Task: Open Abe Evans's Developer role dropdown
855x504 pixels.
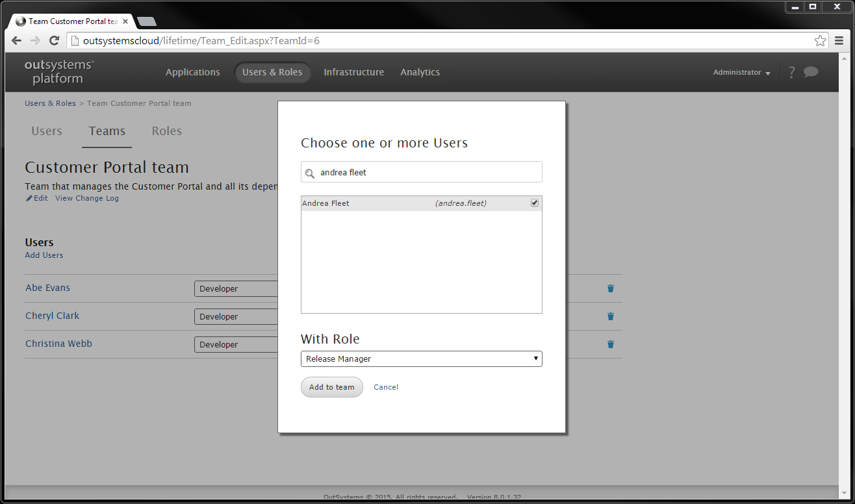Action: tap(236, 288)
